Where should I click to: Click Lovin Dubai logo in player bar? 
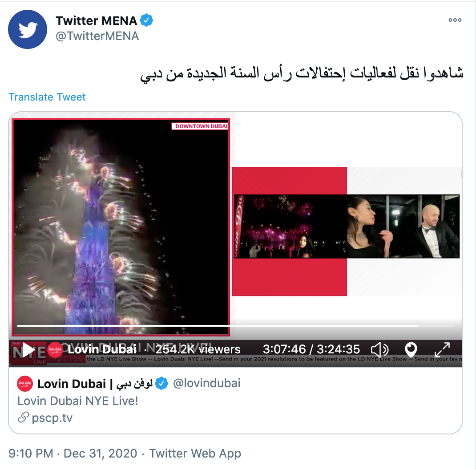click(x=55, y=350)
